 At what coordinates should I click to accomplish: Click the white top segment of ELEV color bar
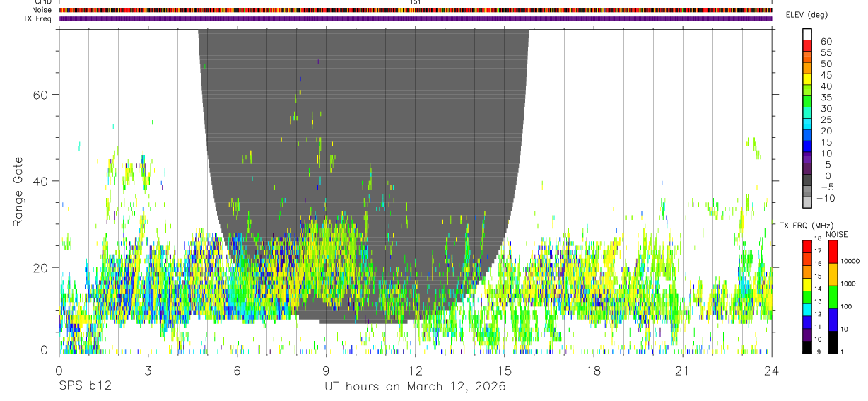[x=807, y=33]
